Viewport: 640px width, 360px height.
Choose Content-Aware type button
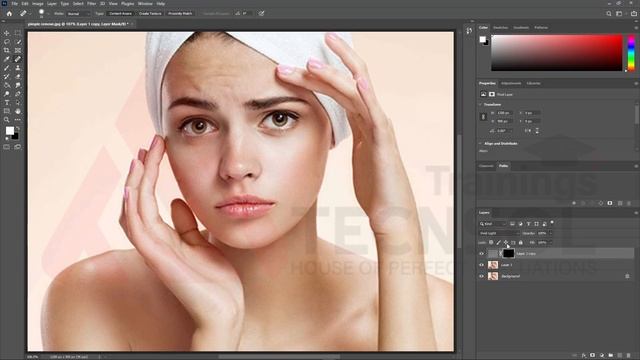point(120,13)
